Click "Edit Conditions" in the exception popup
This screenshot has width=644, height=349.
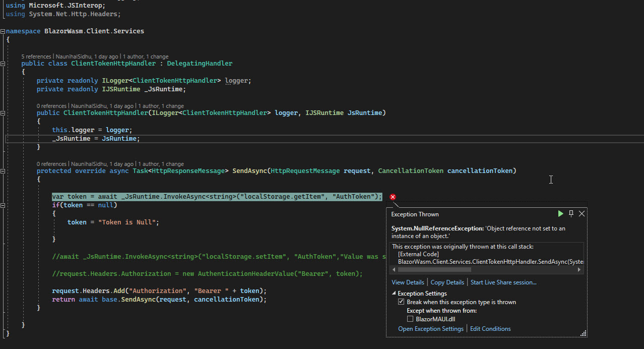[x=490, y=328]
